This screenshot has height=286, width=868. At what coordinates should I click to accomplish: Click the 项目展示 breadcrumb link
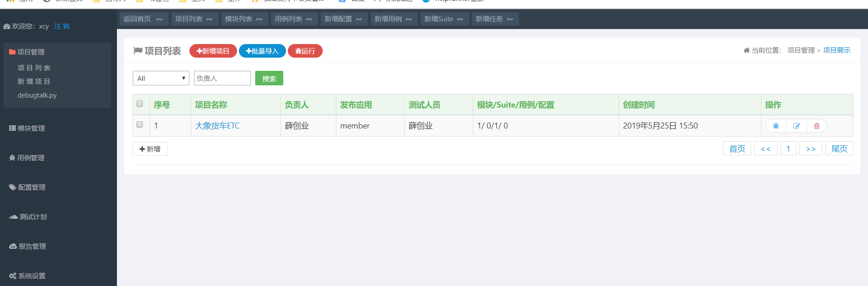(x=837, y=50)
